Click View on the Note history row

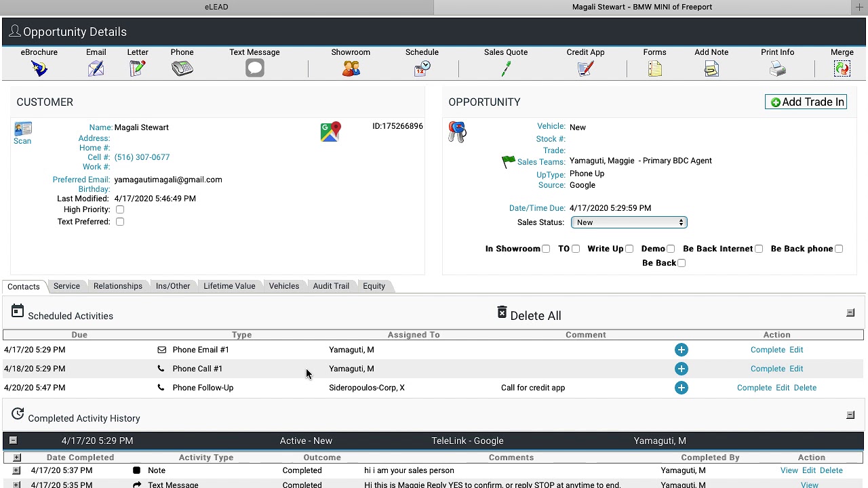[x=789, y=470]
